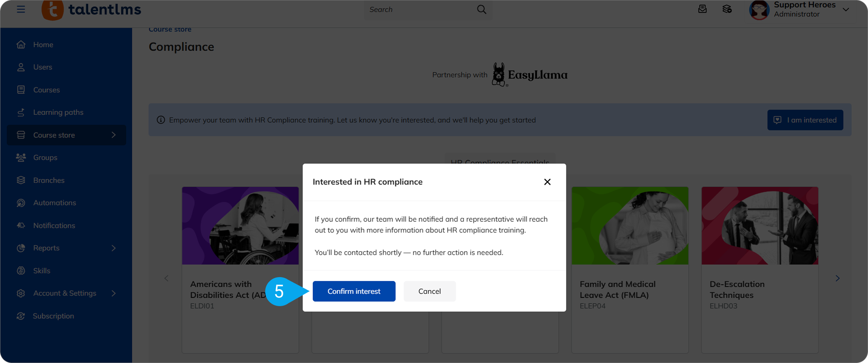The height and width of the screenshot is (363, 868).
Task: Open the hamburger navigation menu
Action: 21,9
